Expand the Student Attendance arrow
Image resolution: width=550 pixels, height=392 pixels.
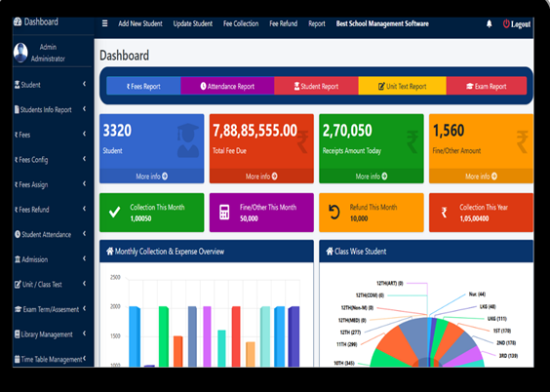84,233
